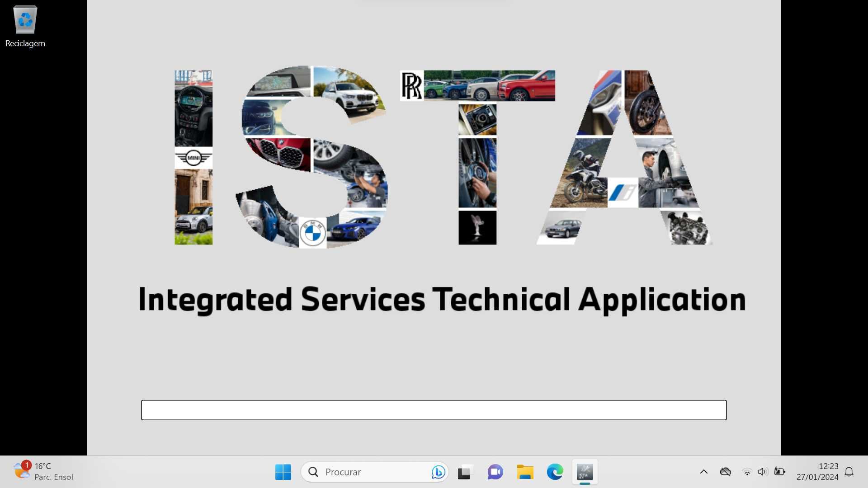The height and width of the screenshot is (488, 868).
Task: Expand the hidden system tray icons
Action: tap(704, 472)
